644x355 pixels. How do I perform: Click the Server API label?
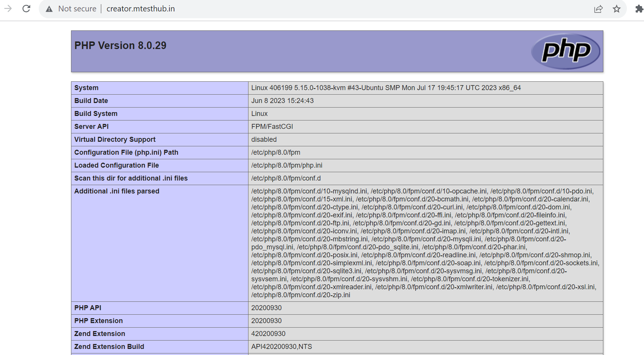point(92,127)
